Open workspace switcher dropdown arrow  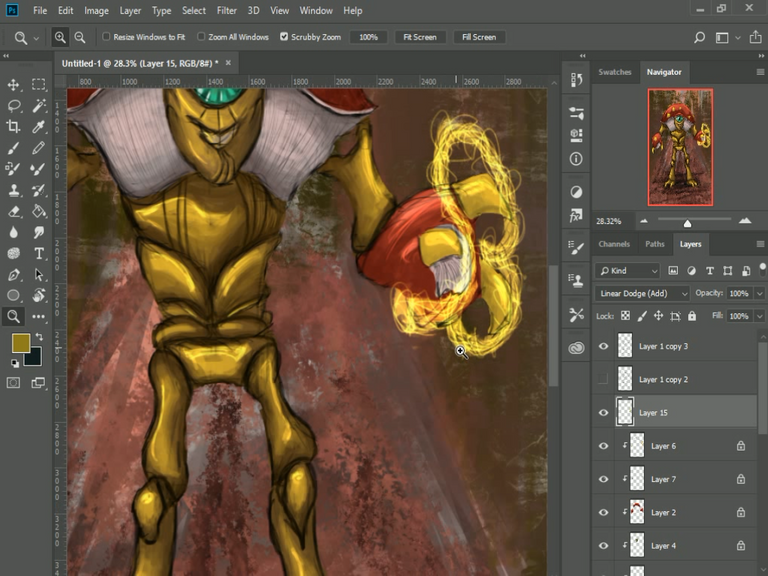(738, 37)
